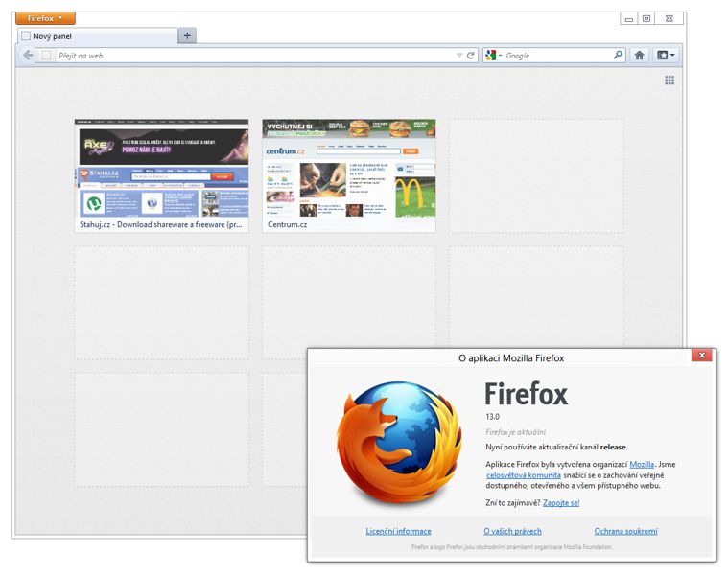Open a new tab with the plus button
Viewport: 728px width, 575px height.
[x=187, y=35]
